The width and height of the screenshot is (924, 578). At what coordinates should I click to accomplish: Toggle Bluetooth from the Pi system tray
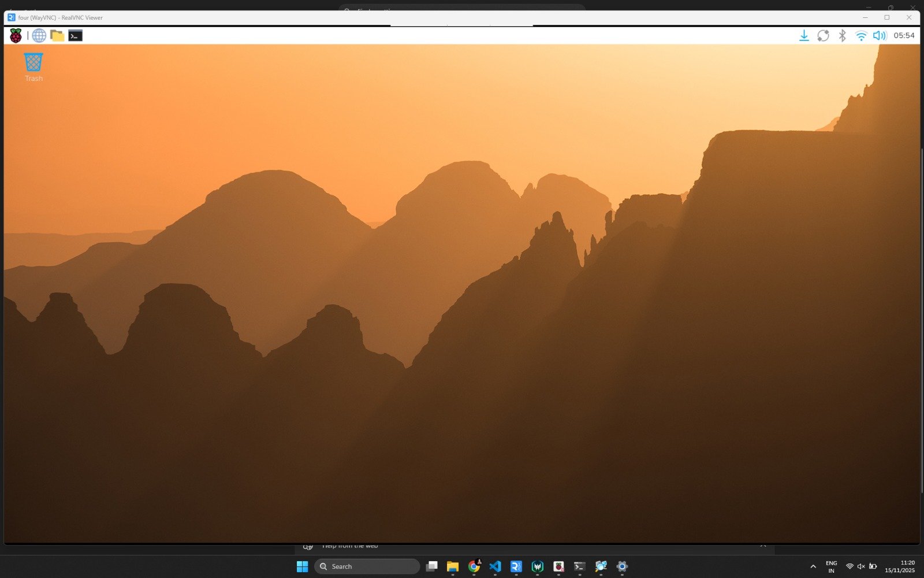pyautogui.click(x=841, y=35)
